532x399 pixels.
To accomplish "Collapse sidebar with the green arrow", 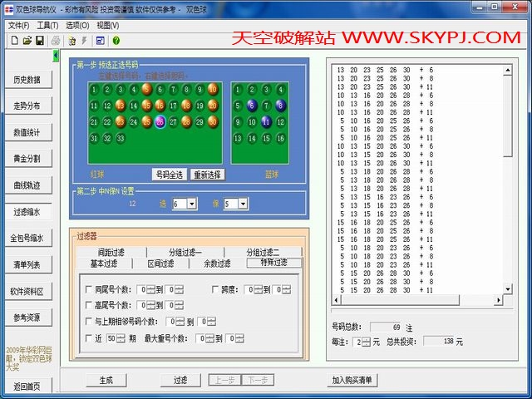I will coord(56,56).
